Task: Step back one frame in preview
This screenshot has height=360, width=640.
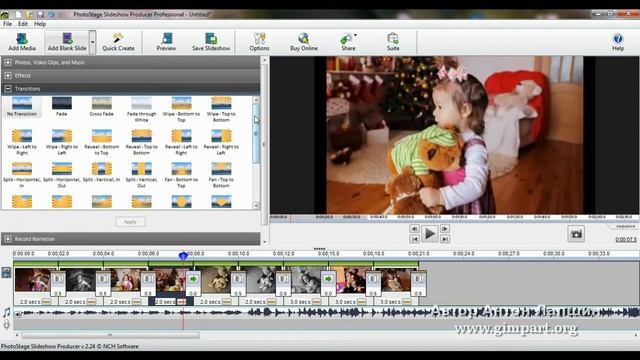Action: coord(414,229)
